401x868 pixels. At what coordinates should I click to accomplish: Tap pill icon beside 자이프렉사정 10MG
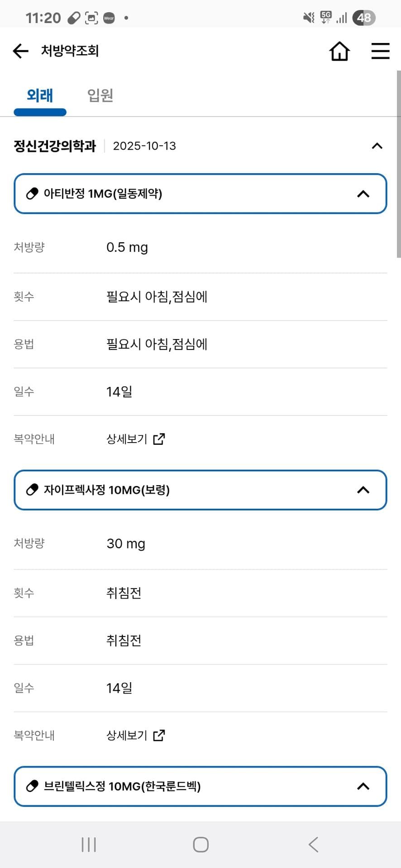pyautogui.click(x=32, y=490)
